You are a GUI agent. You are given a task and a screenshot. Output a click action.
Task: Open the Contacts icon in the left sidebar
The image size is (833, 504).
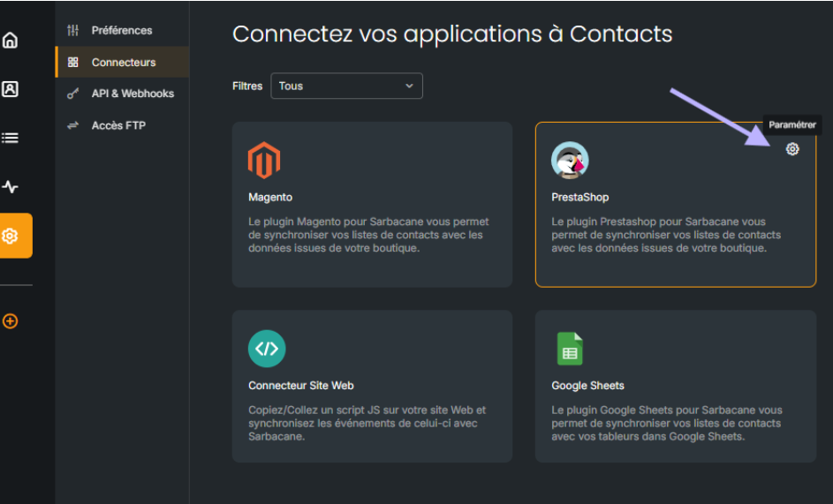[10, 88]
